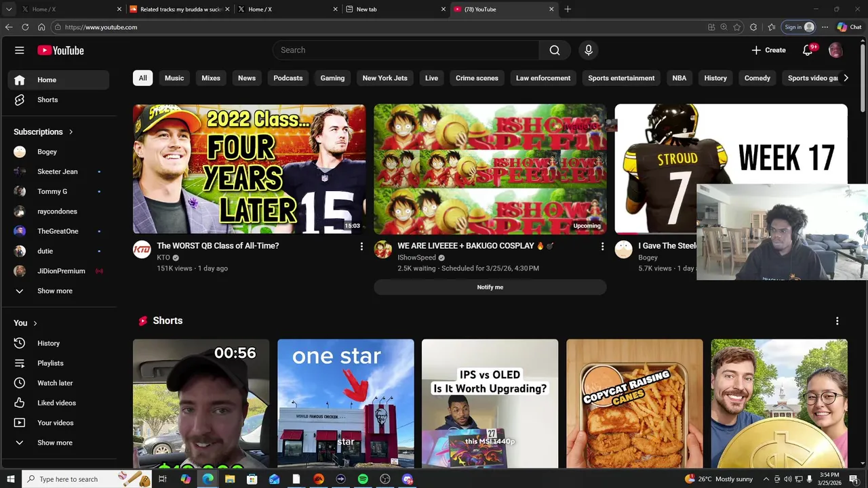Expand the You section's Show more

point(58,443)
